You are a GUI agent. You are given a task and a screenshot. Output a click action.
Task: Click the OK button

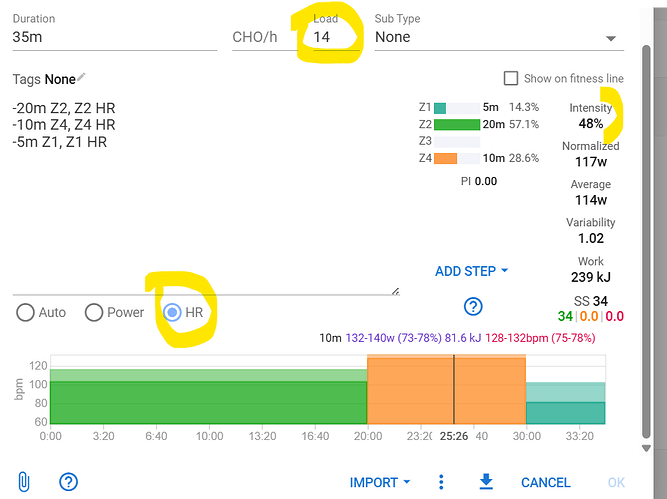[618, 483]
